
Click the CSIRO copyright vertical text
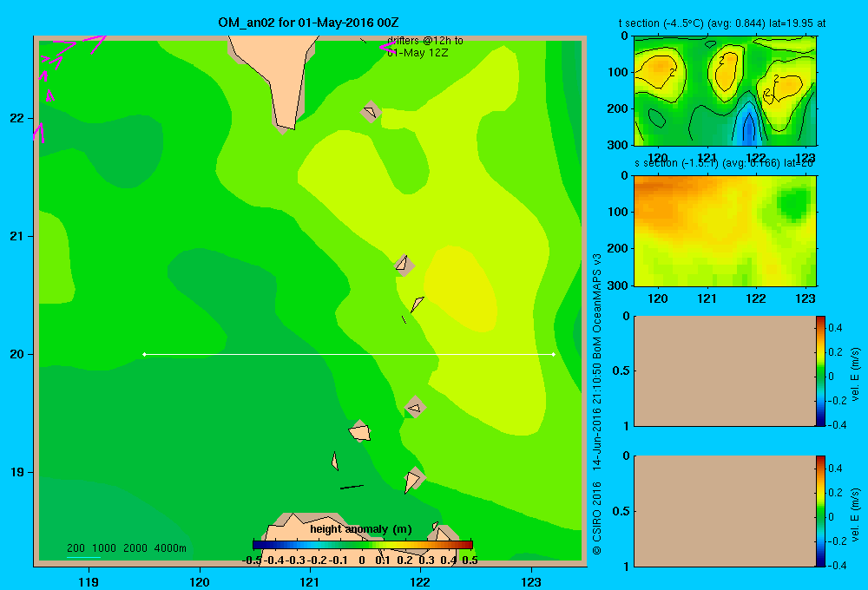597,404
